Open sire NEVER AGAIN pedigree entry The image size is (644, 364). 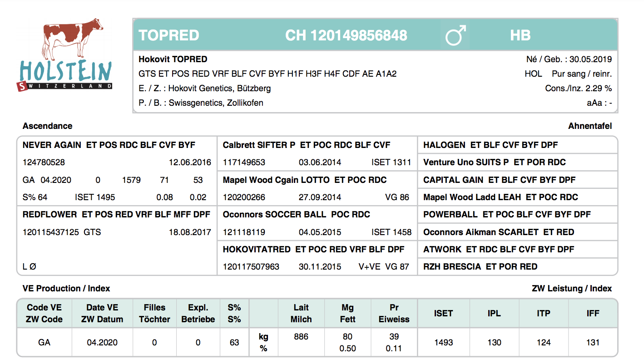52,145
